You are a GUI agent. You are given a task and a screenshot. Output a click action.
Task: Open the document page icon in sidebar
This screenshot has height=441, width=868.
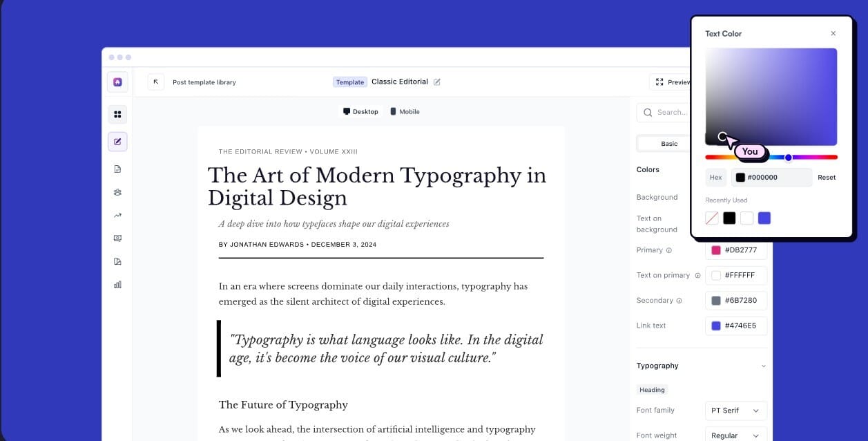[x=117, y=169]
